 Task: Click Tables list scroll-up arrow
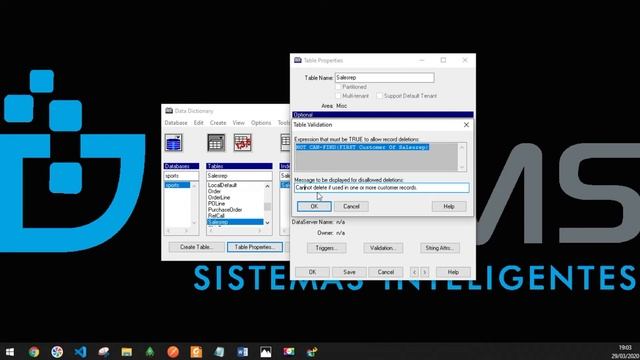tap(267, 186)
